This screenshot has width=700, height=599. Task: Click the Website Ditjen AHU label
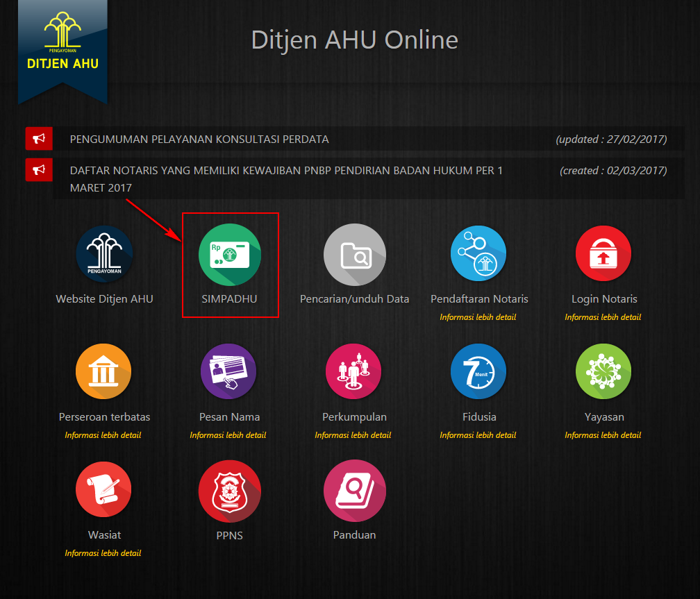[104, 299]
